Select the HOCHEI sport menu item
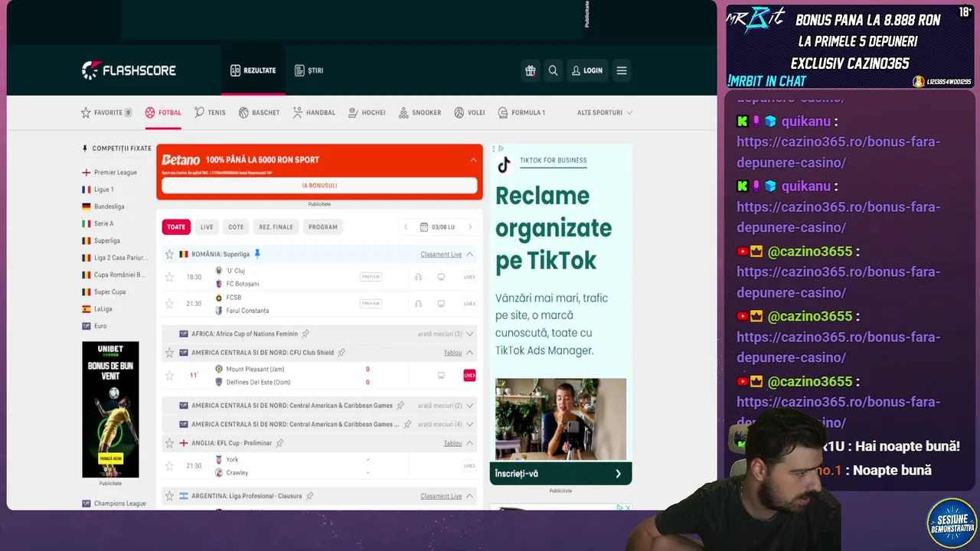The image size is (980, 551). 367,112
